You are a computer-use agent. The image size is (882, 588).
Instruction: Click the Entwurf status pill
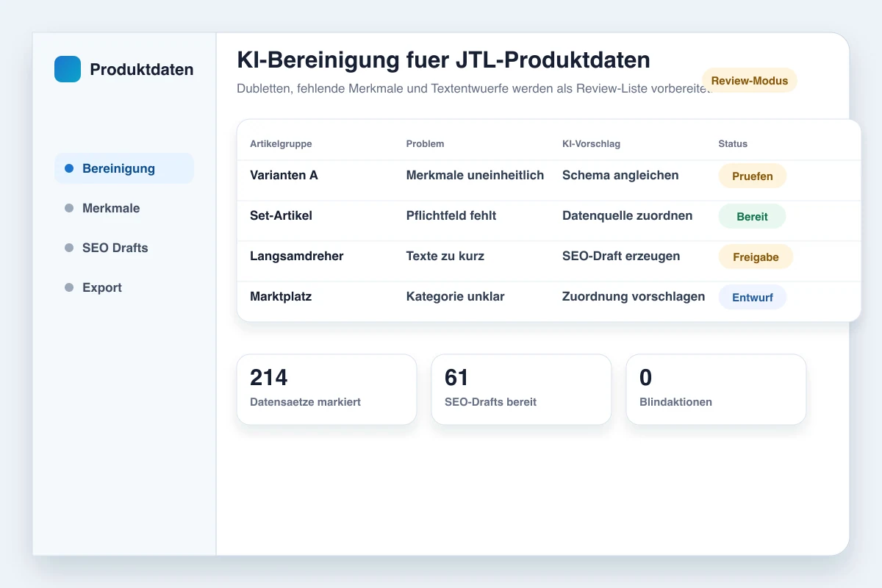coord(753,298)
